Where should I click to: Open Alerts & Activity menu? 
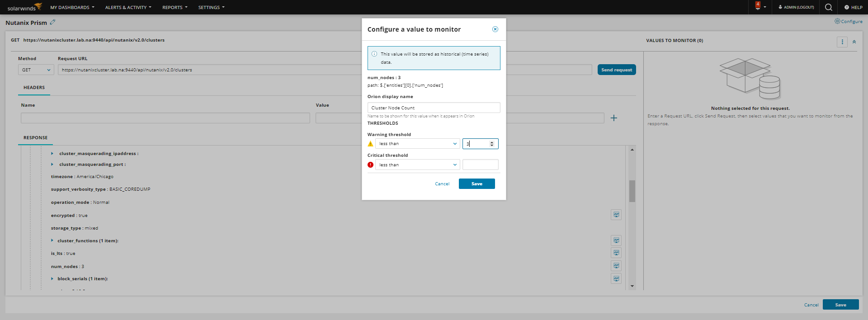(128, 7)
